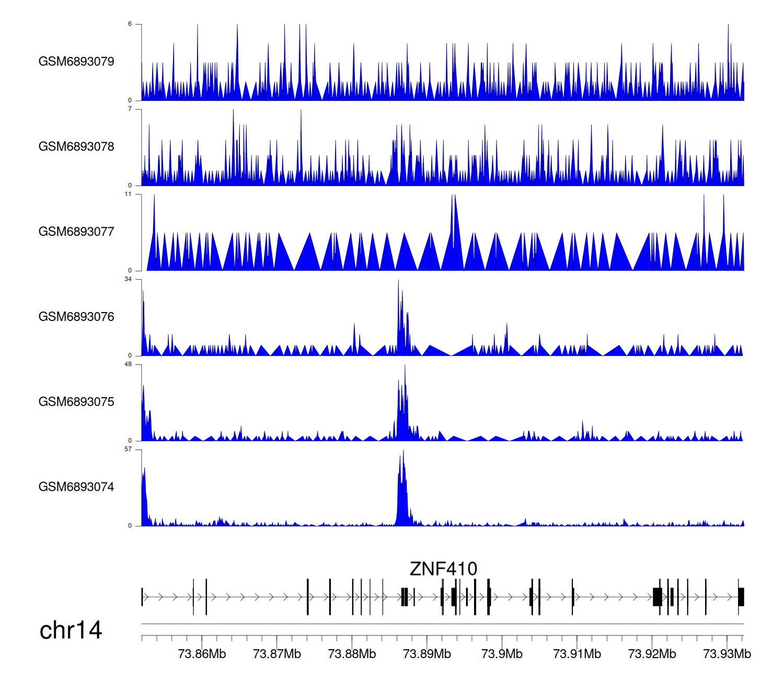
Task: Click the 73.91Mb position label
Action: [x=577, y=654]
